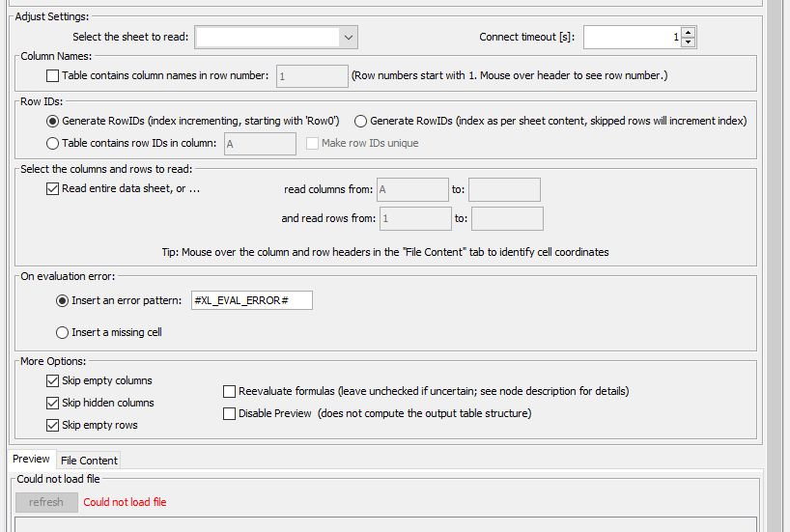Decrease the connect timeout value
Viewport: 790px width, 532px height.
(689, 42)
